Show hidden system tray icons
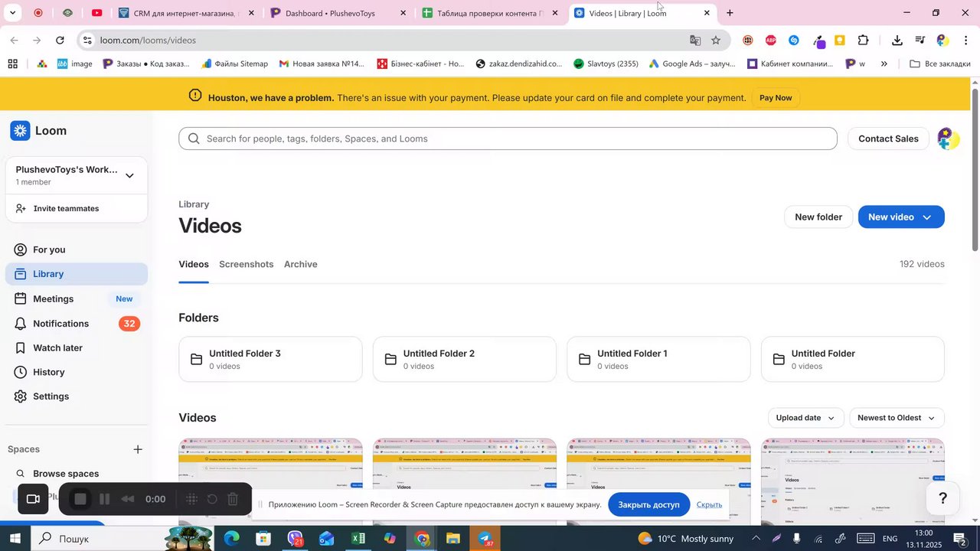The width and height of the screenshot is (980, 551). (756, 539)
